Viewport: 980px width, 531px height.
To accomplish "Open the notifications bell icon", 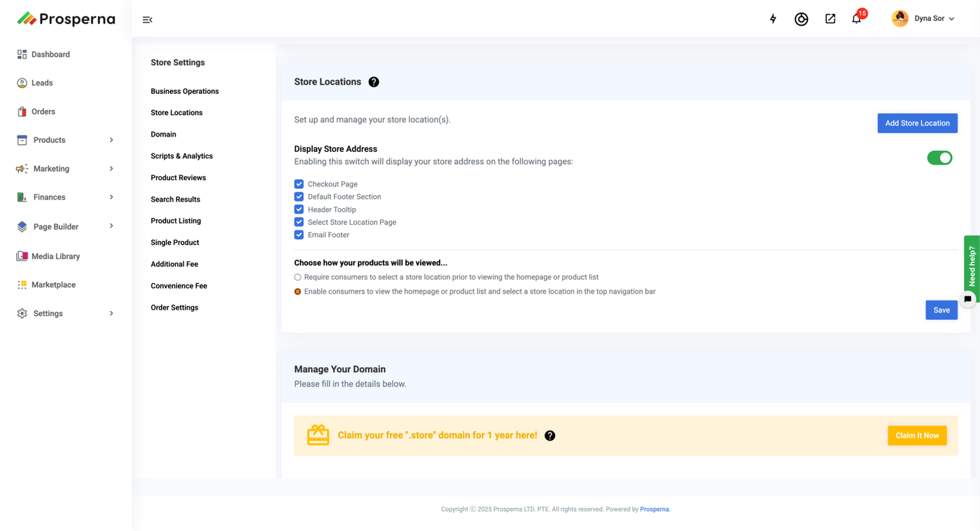I will click(856, 19).
